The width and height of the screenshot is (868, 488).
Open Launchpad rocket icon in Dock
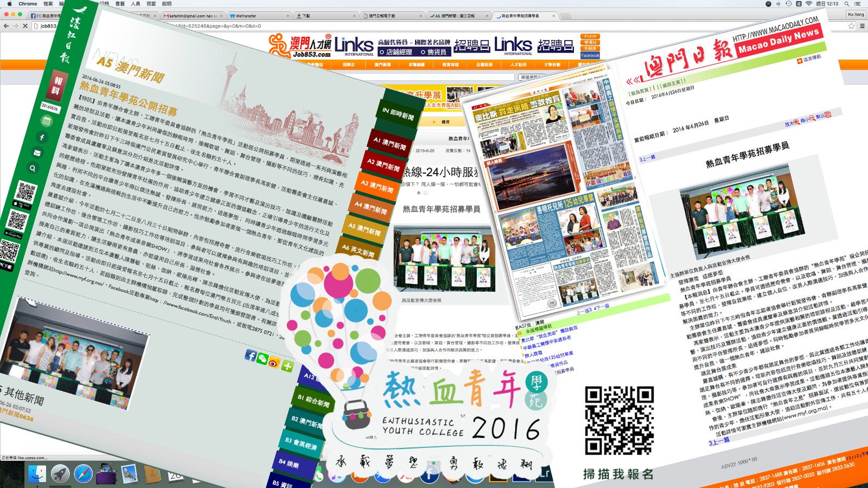(60, 474)
